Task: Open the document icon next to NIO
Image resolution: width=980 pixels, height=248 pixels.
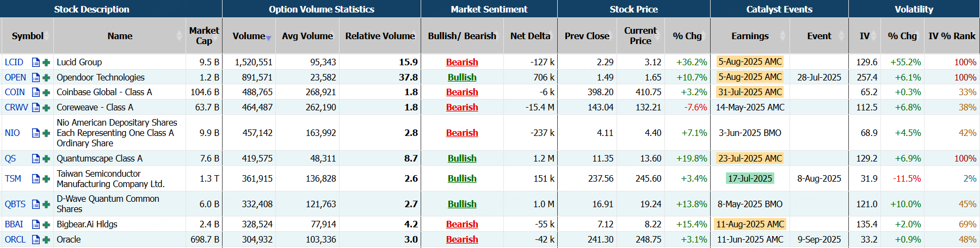Action: (x=36, y=133)
